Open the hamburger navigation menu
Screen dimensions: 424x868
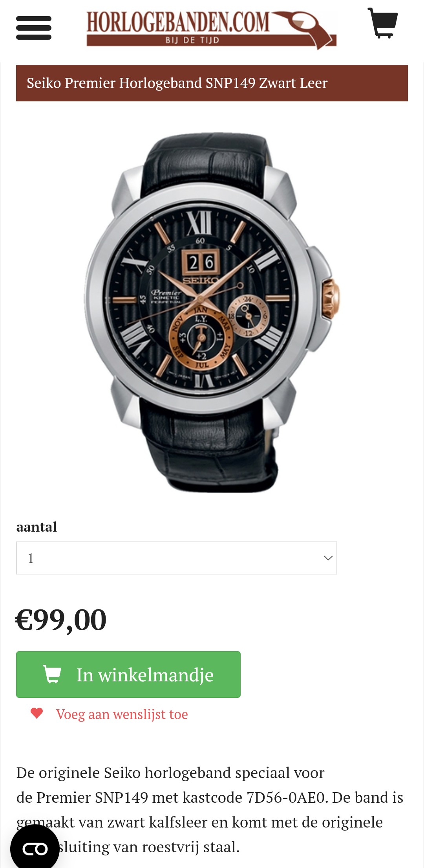click(34, 28)
